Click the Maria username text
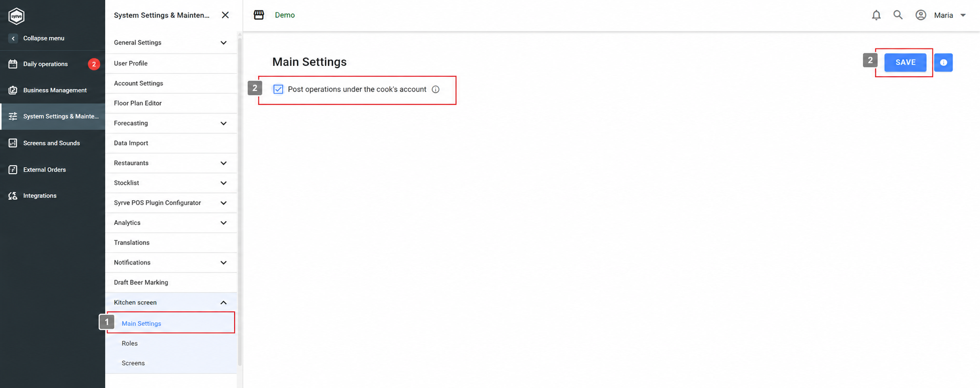 click(x=943, y=15)
